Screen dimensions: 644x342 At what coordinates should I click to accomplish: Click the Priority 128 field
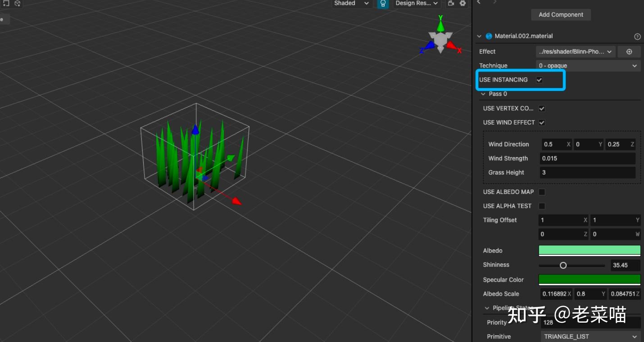[x=590, y=323]
